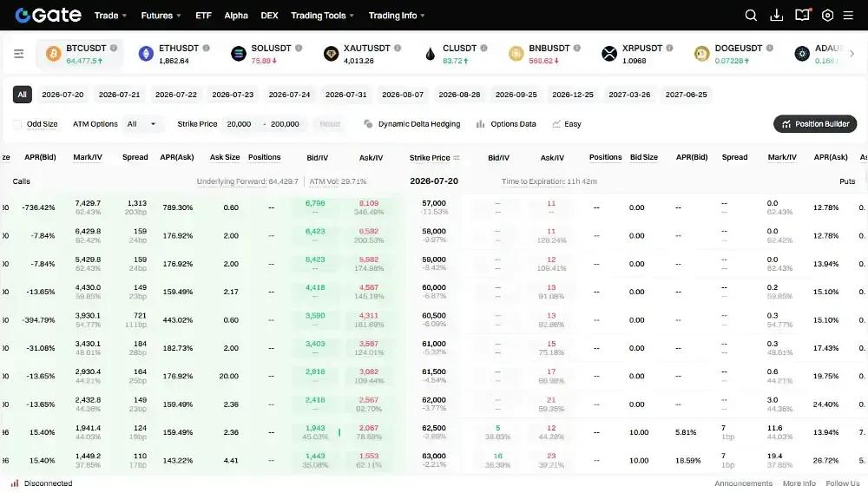Open the More Info footer link
The height and width of the screenshot is (493, 868).
click(x=799, y=483)
